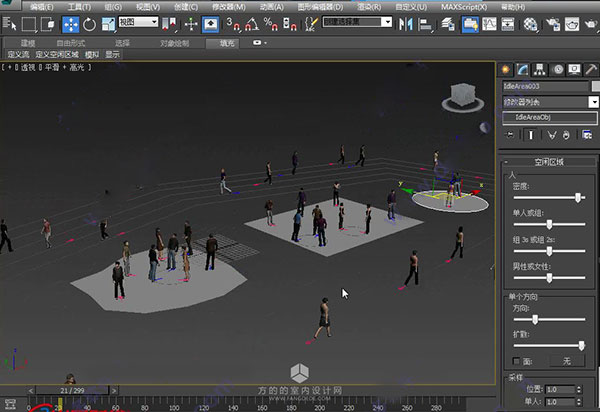Expand the modifier list dropdown

(593, 102)
